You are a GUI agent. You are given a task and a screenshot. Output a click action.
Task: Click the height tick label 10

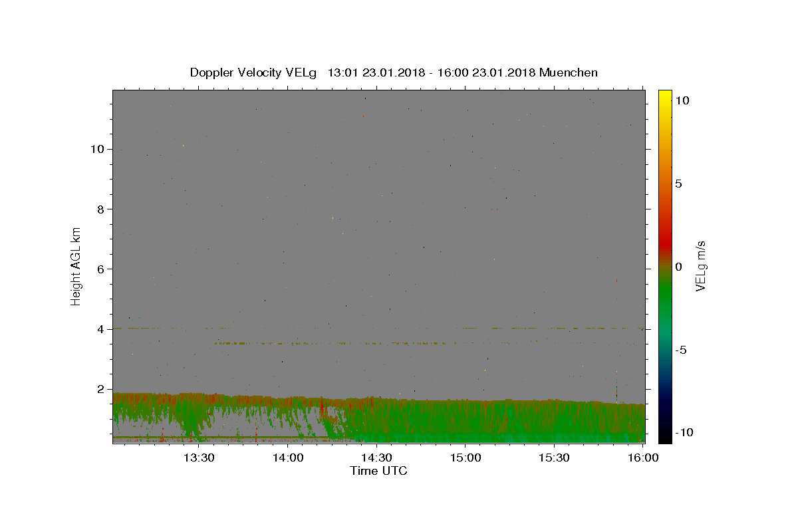pos(98,149)
